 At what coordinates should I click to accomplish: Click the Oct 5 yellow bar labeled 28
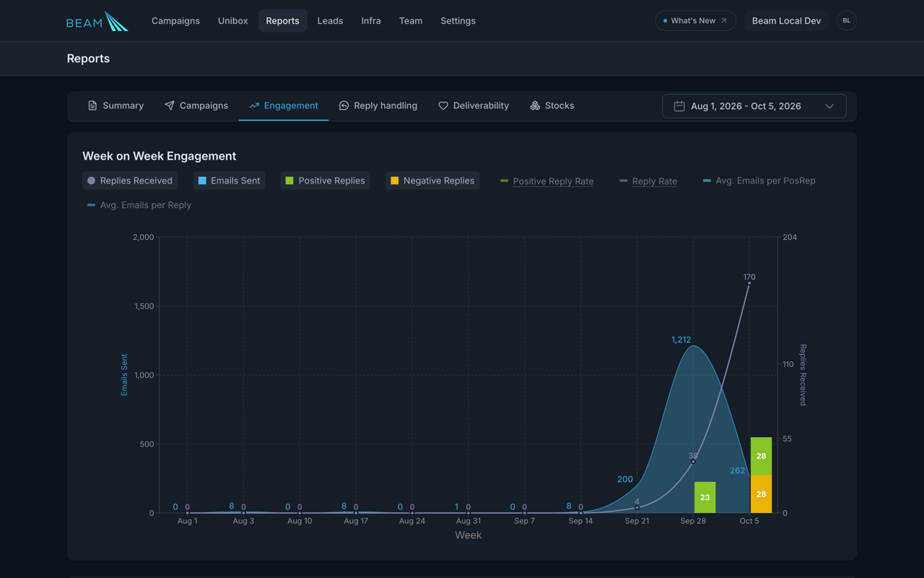(x=761, y=494)
